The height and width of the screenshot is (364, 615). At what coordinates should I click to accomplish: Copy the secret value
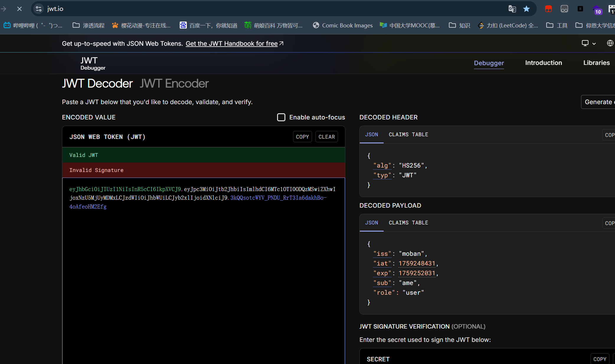point(600,359)
